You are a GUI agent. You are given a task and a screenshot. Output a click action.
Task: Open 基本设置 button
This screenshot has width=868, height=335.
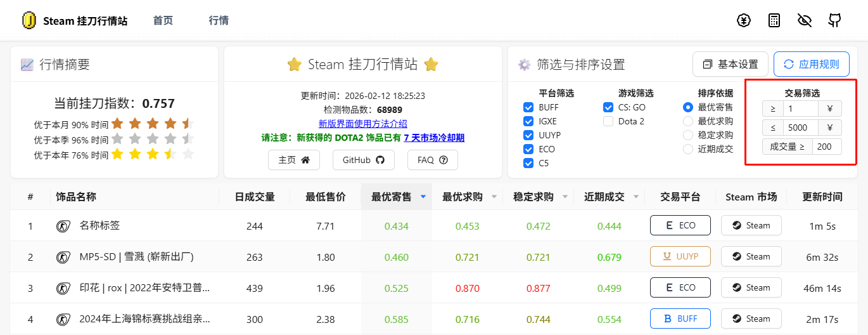[x=731, y=64]
